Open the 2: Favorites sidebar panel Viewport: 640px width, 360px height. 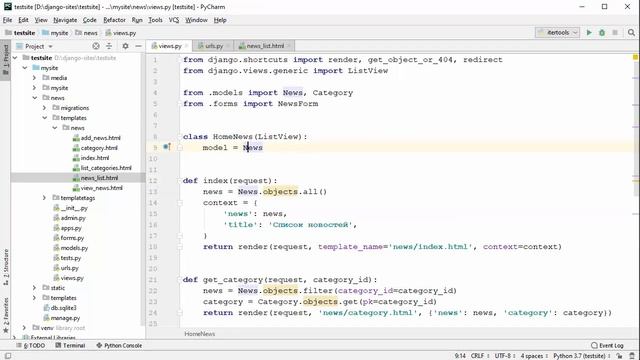coord(6,315)
